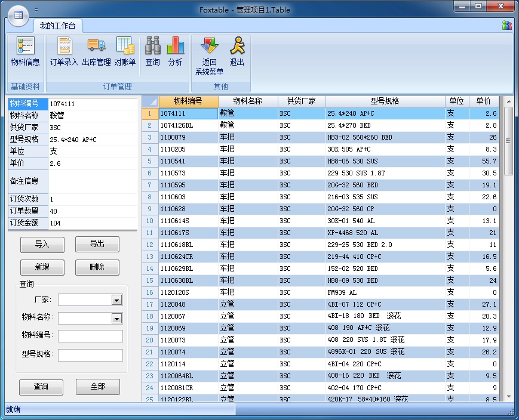The image size is (519, 420).
Task: Click cell 1120081CR in the table
Action: [x=188, y=388]
